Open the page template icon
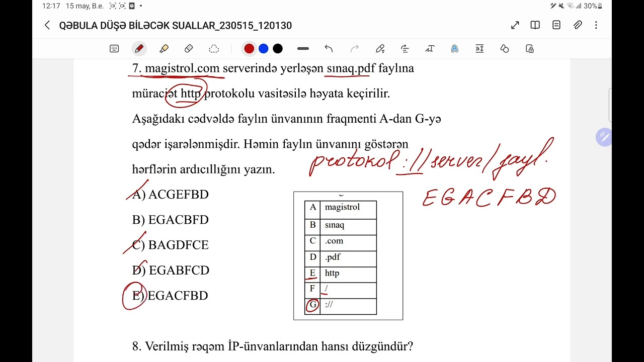The image size is (644, 362). [x=556, y=25]
